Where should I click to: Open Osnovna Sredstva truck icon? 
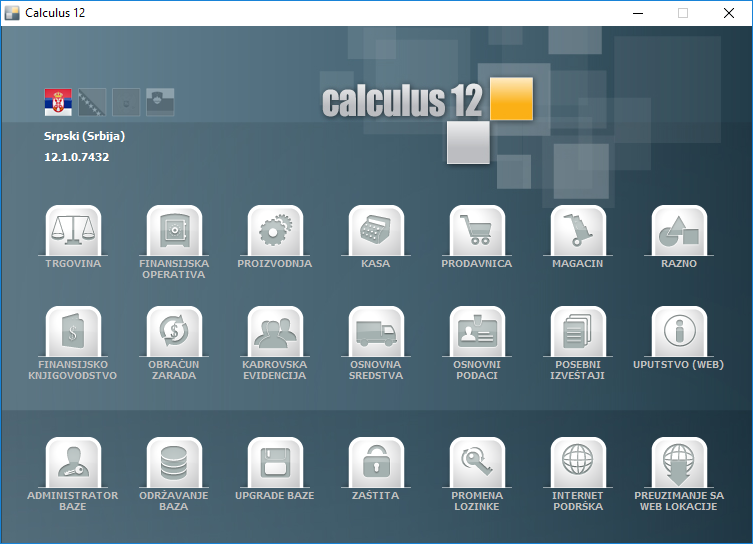(x=376, y=332)
